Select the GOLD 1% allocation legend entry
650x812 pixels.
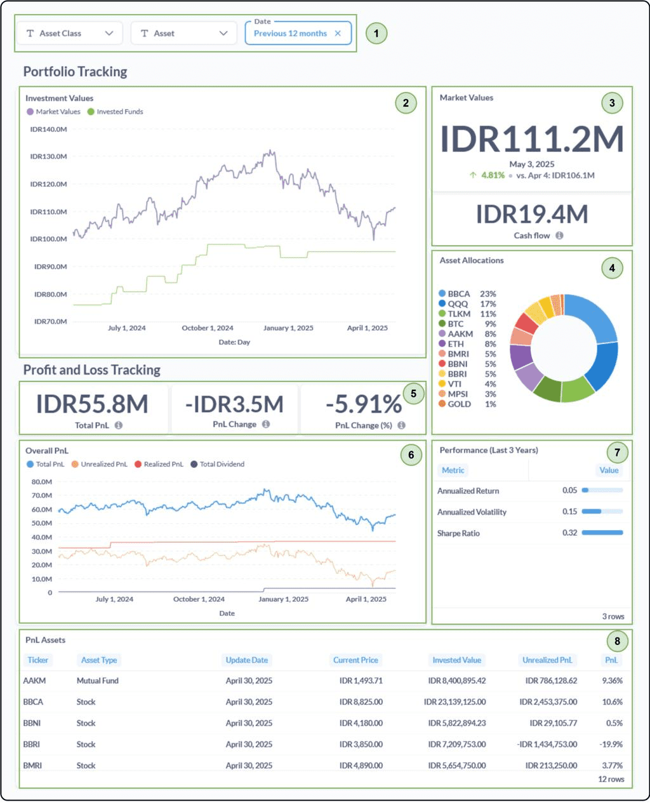pyautogui.click(x=467, y=404)
